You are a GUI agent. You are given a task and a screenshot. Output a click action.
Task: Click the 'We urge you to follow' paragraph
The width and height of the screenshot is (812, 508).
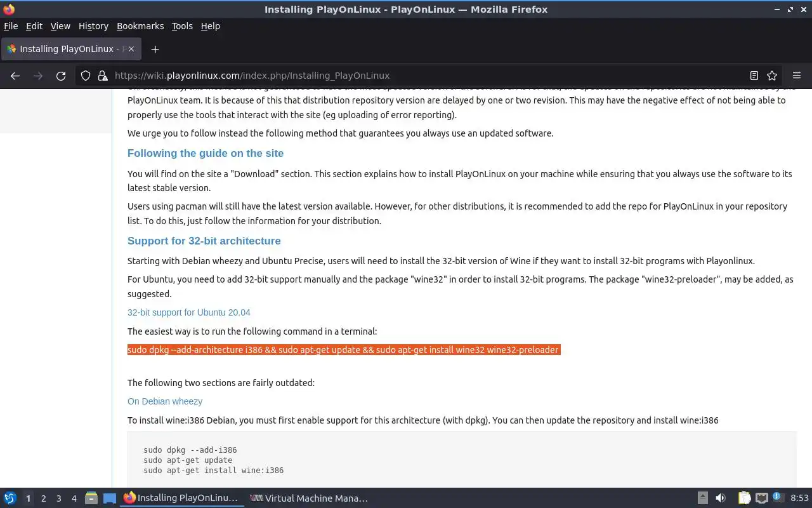[340, 133]
